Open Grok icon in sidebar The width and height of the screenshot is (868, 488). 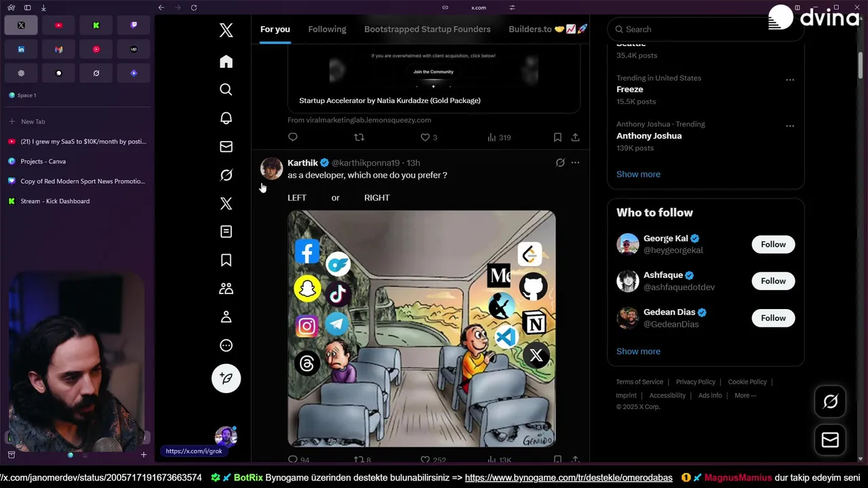[226, 175]
